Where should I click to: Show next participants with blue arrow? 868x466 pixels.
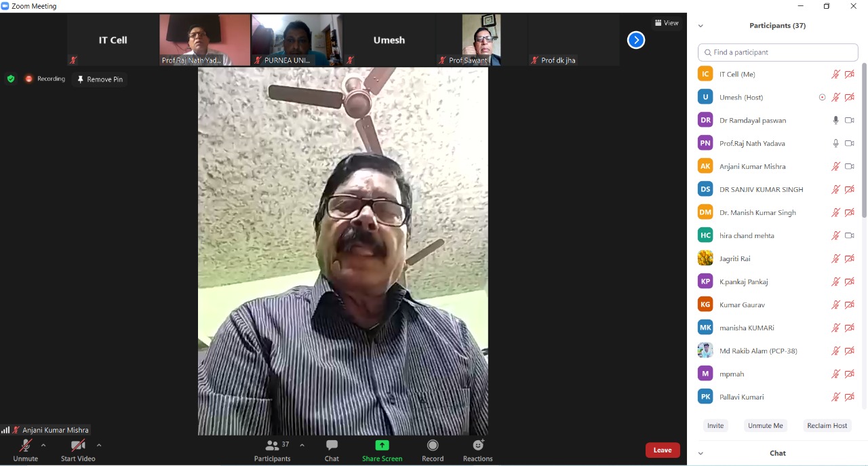635,40
